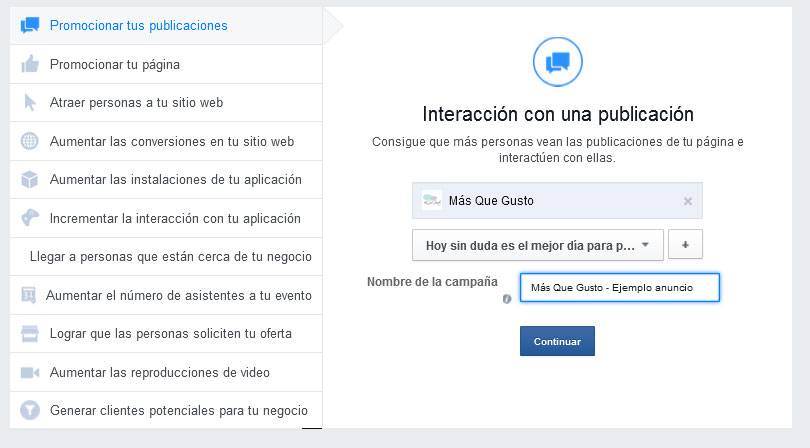Click the funnel icon for Generar clientes potenciales
810x448 pixels.
(x=29, y=410)
